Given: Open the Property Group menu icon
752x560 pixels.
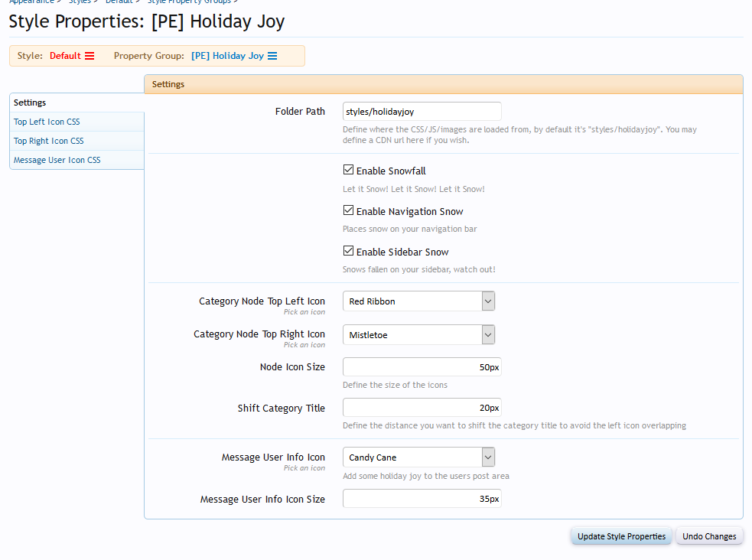Looking at the screenshot, I should 272,56.
